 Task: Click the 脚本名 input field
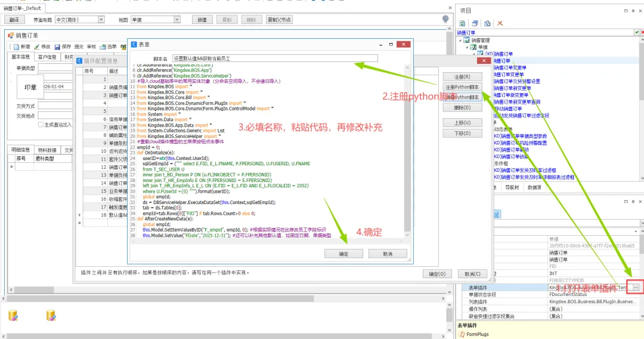275,58
